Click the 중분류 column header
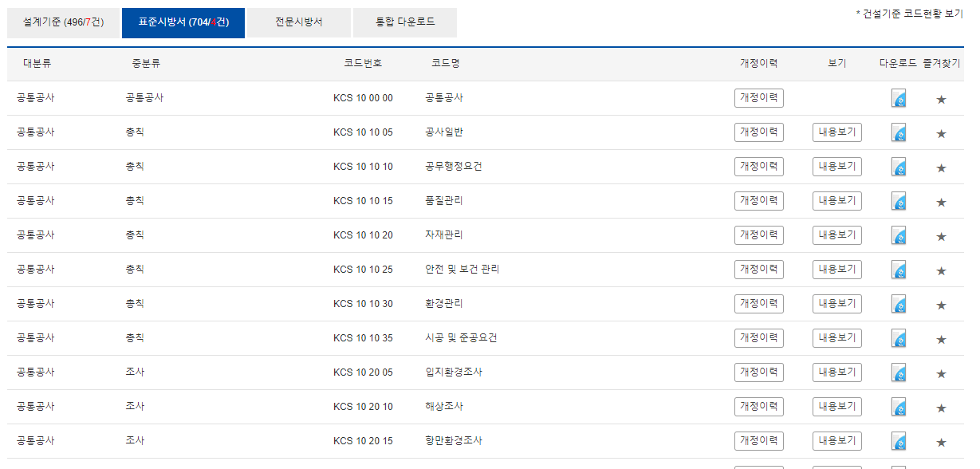980x469 pixels. tap(146, 64)
